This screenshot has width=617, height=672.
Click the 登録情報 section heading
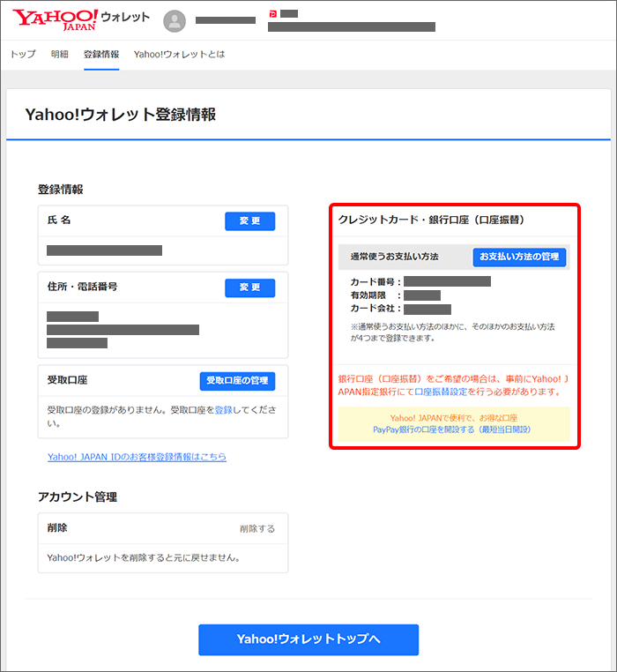pos(61,190)
